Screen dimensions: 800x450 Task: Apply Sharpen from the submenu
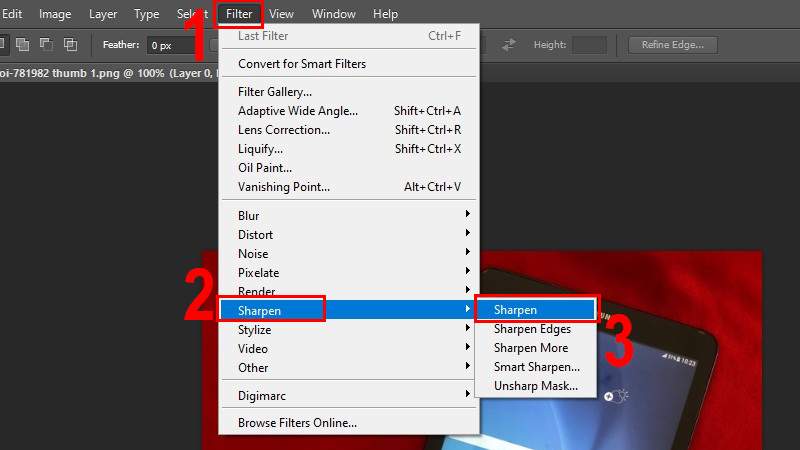coord(535,310)
